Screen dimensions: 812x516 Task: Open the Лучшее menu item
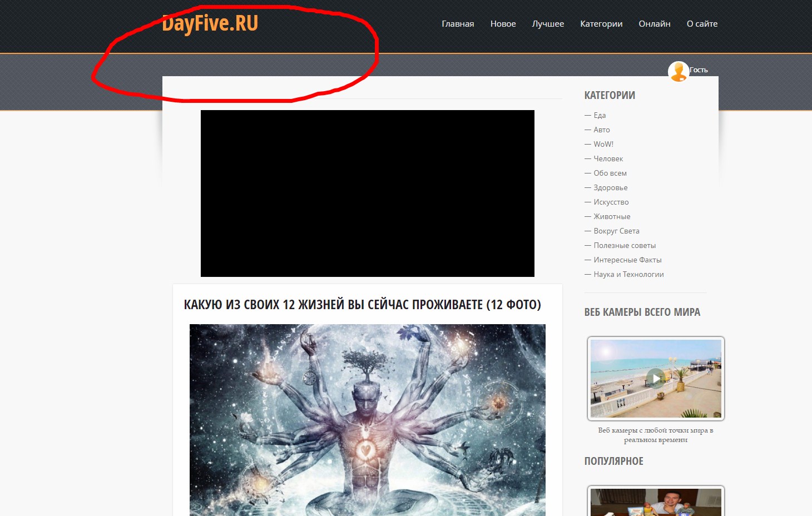(548, 24)
